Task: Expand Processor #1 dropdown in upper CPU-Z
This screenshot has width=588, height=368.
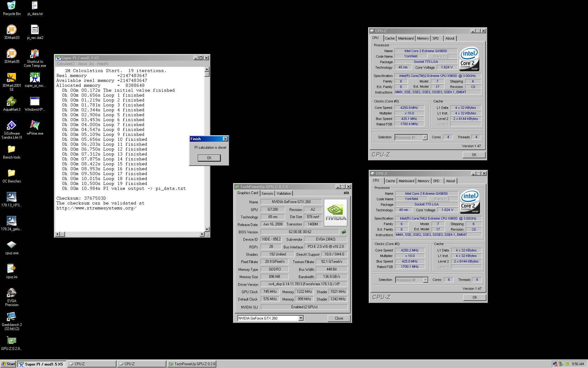Action: tap(425, 137)
